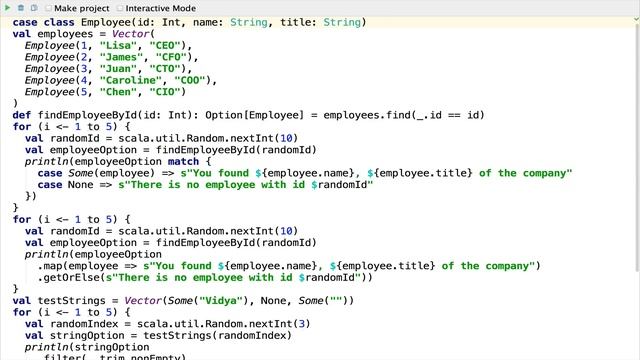
Task: Click the '.getOrElse' line
Action: point(205,278)
